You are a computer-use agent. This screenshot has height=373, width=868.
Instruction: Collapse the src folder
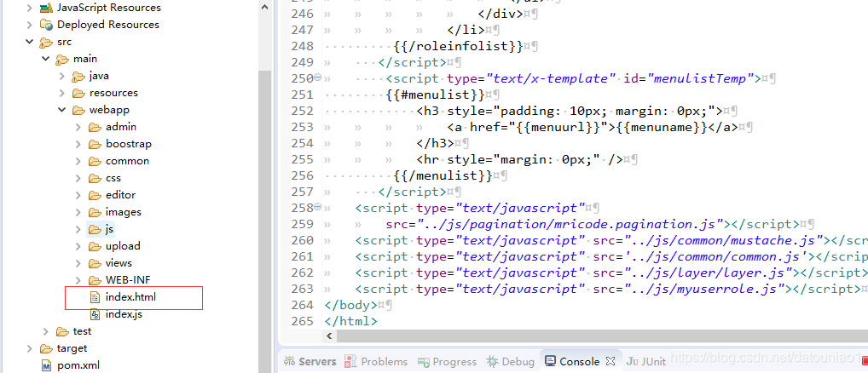click(29, 42)
